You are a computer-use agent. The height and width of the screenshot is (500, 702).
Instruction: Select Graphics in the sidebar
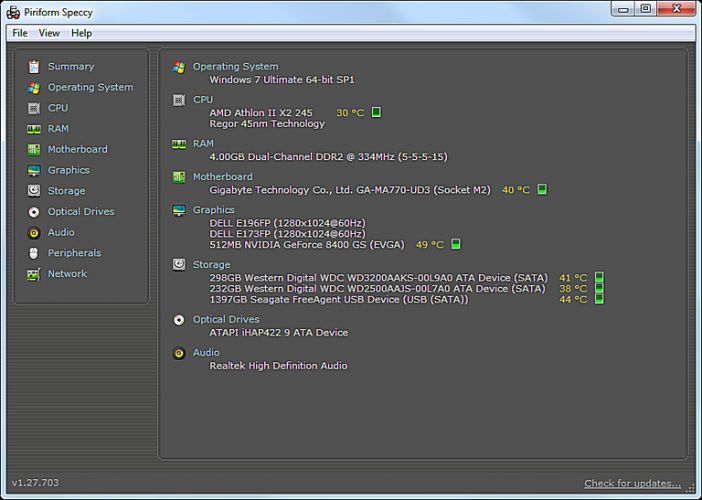point(68,170)
